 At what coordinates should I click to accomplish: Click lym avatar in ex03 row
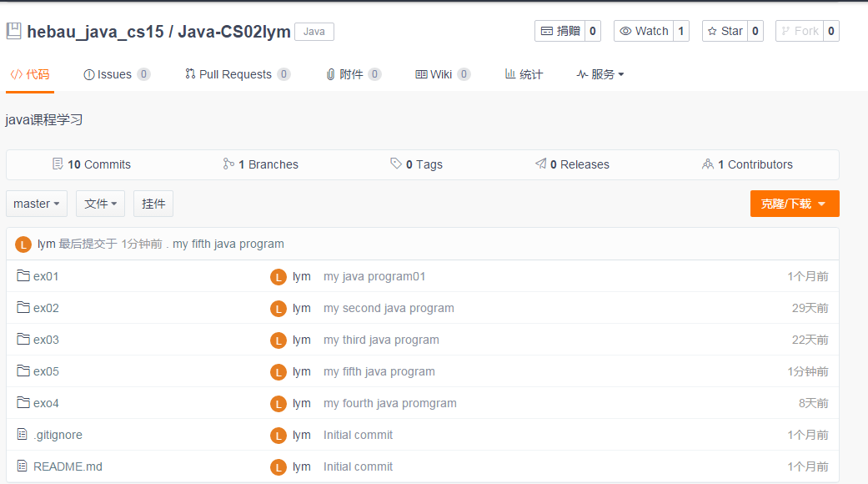click(x=278, y=340)
